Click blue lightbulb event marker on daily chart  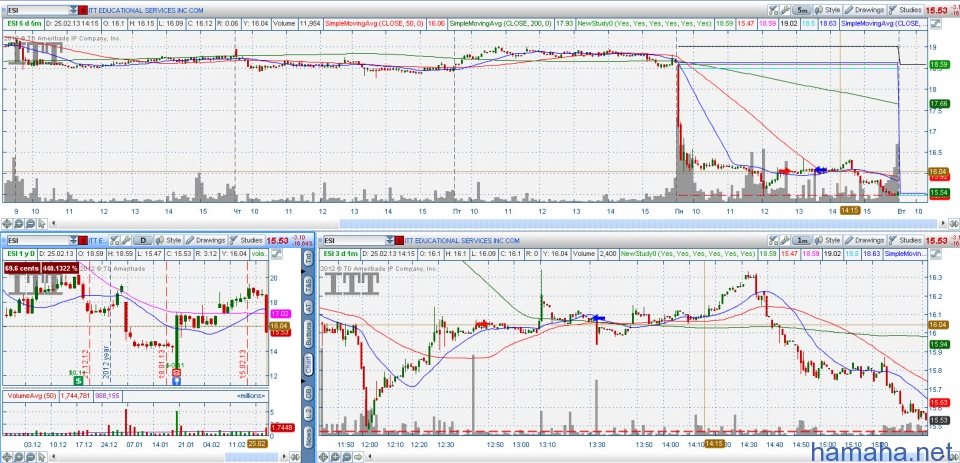click(x=176, y=380)
